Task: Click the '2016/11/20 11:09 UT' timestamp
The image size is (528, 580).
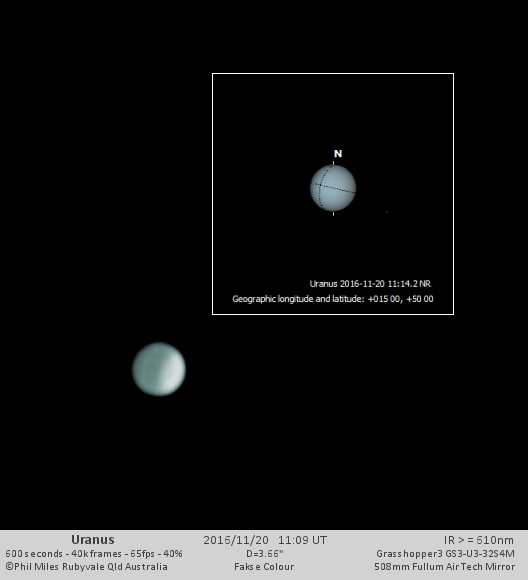Action: click(x=265, y=540)
